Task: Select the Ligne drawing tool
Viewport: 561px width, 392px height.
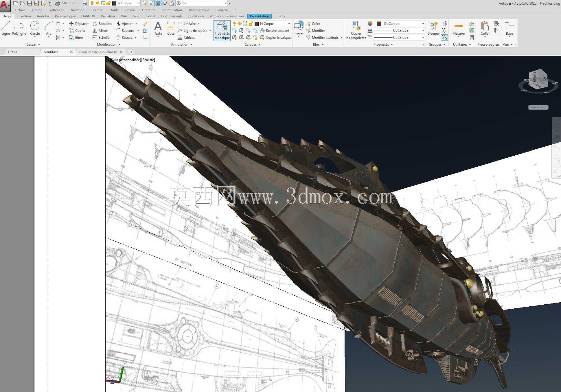Action: (5, 28)
